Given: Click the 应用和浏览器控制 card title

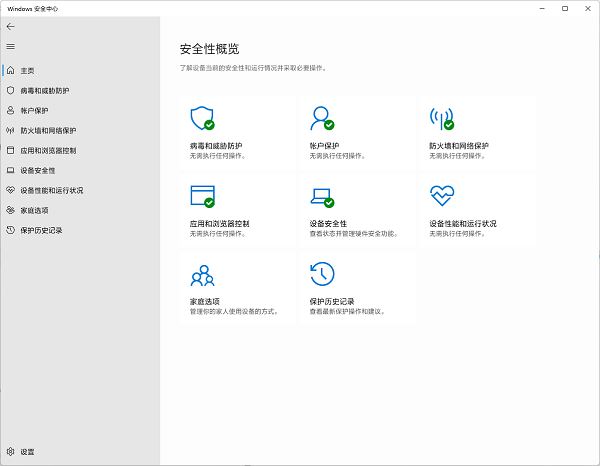Looking at the screenshot, I should [220, 223].
